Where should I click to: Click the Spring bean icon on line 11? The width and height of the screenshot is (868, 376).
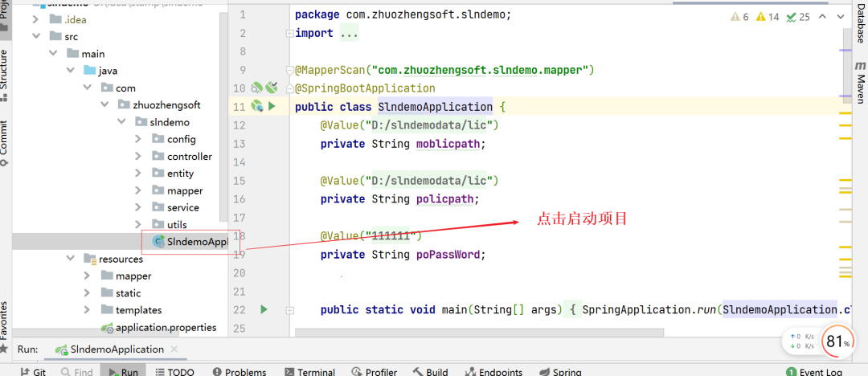click(257, 106)
